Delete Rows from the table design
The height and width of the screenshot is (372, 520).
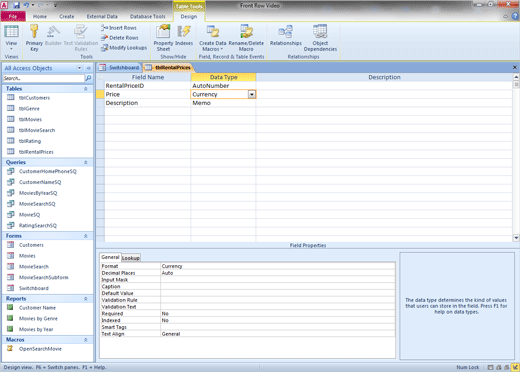click(120, 38)
